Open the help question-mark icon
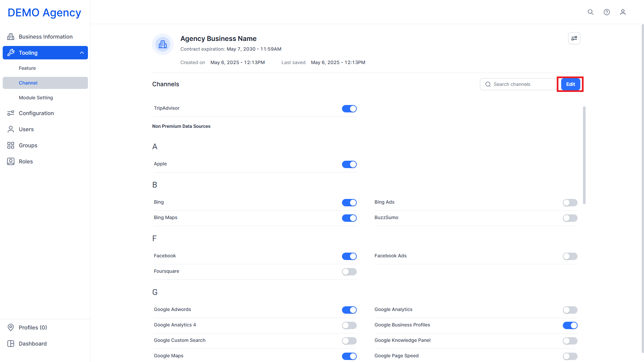 coord(607,12)
